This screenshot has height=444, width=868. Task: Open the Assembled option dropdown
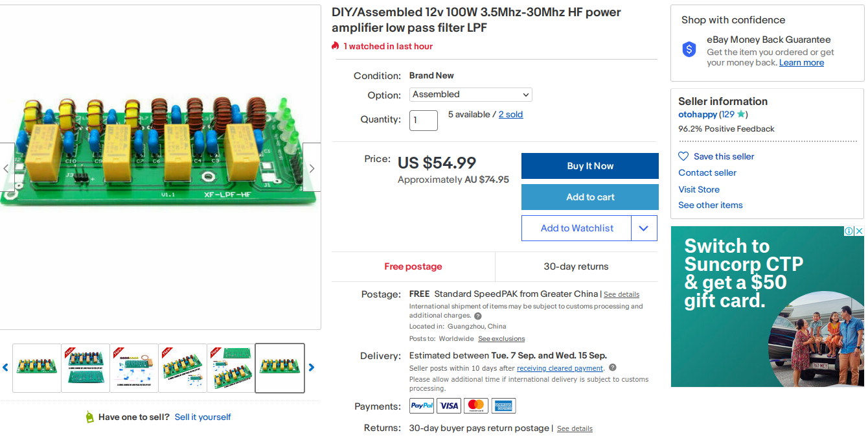click(x=471, y=95)
